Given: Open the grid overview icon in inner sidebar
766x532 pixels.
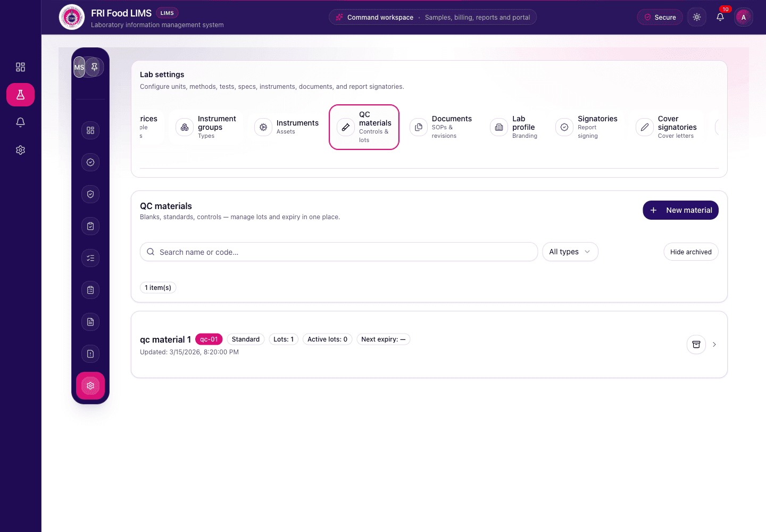Looking at the screenshot, I should point(90,130).
